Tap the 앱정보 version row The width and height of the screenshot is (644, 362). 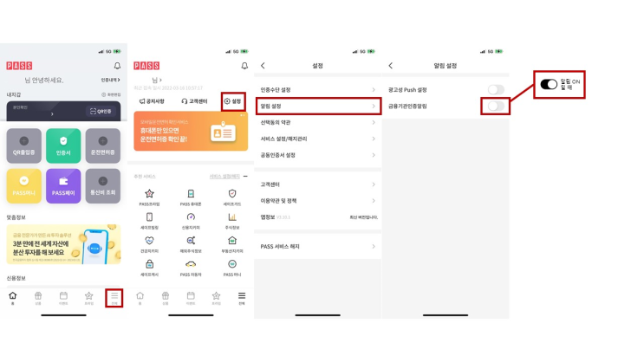pos(318,217)
